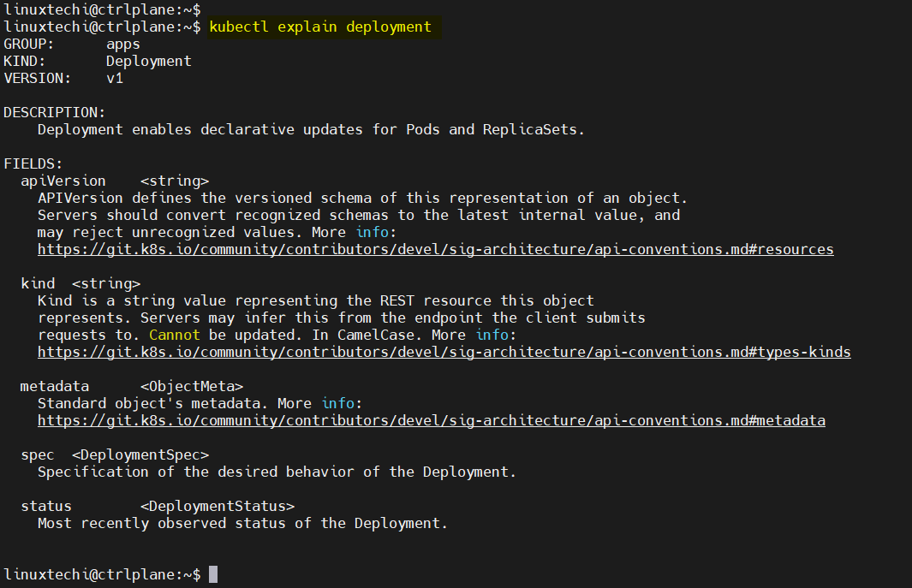The width and height of the screenshot is (912, 588).
Task: Open the api-conventions.md#resources URL
Action: 436,250
